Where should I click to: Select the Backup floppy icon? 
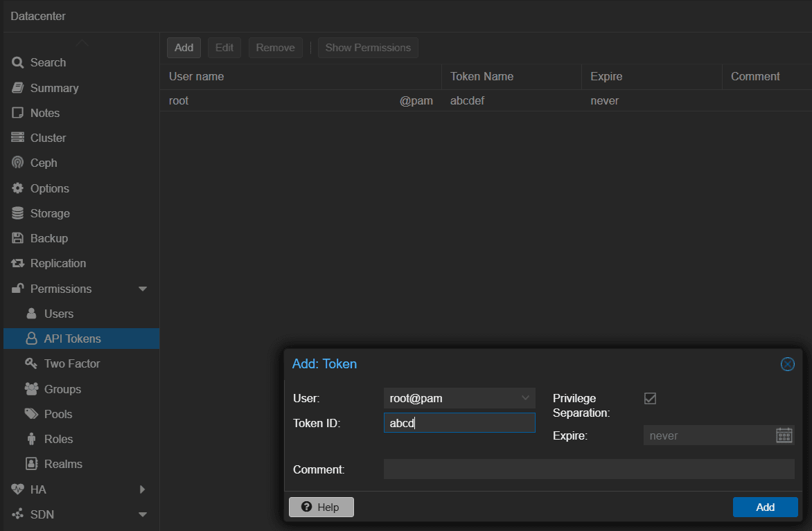click(x=18, y=237)
